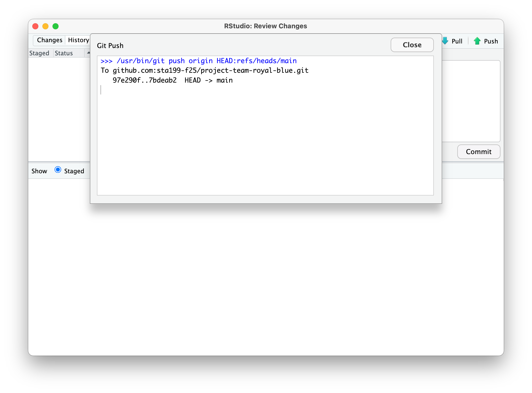Click the RStudio: Review Changes title bar
This screenshot has height=393, width=532.
tap(265, 26)
